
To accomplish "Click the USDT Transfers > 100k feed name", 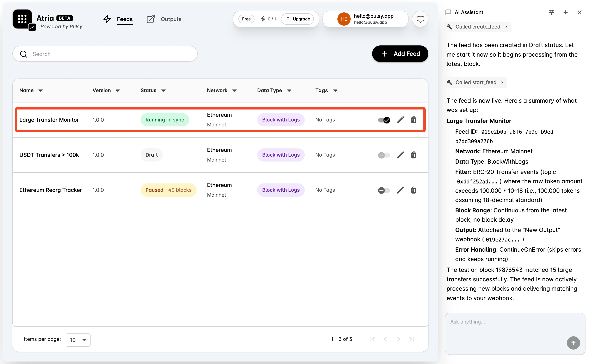I will [x=49, y=155].
